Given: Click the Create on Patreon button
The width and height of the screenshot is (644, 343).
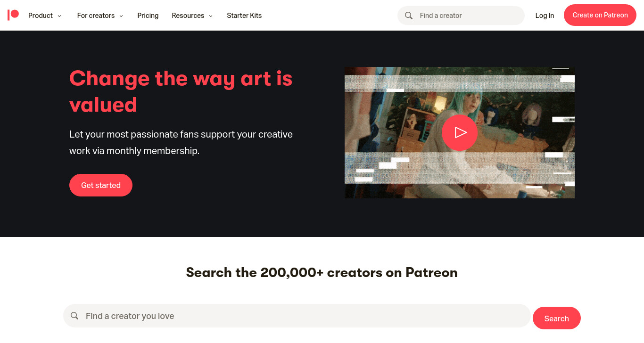Looking at the screenshot, I should coord(600,15).
